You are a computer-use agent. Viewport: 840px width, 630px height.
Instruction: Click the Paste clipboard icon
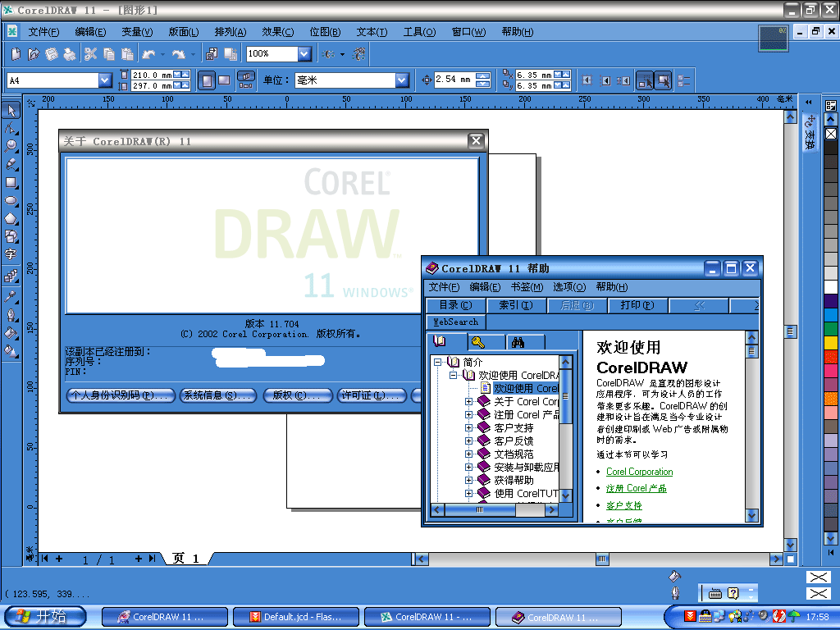pyautogui.click(x=127, y=53)
